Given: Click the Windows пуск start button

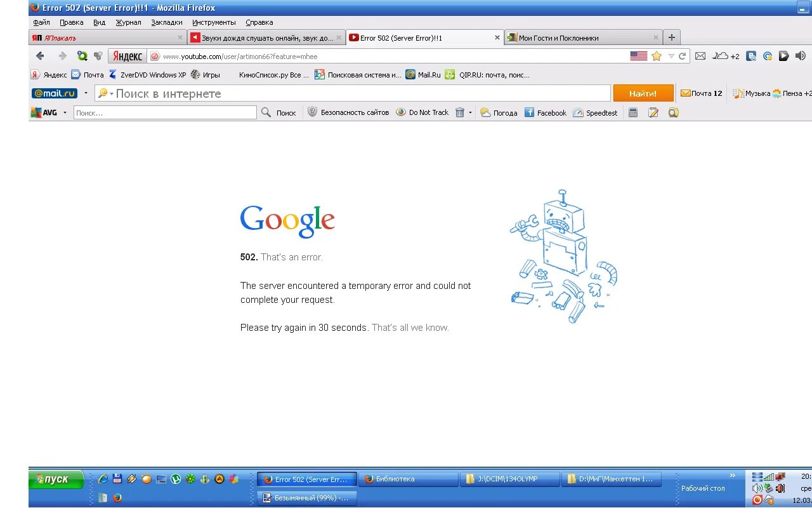Looking at the screenshot, I should 56,479.
